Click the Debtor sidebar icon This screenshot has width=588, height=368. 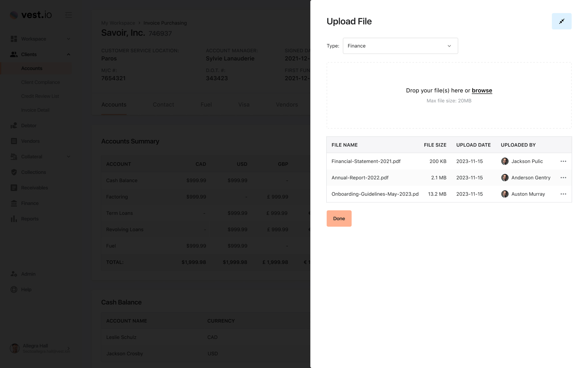[14, 126]
